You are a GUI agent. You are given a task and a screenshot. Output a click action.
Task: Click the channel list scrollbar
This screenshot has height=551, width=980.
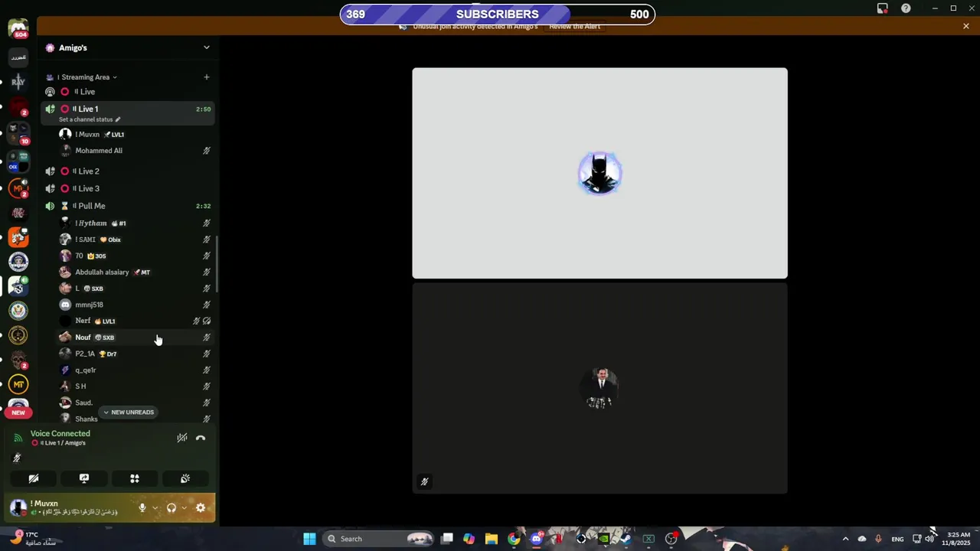pos(217,264)
